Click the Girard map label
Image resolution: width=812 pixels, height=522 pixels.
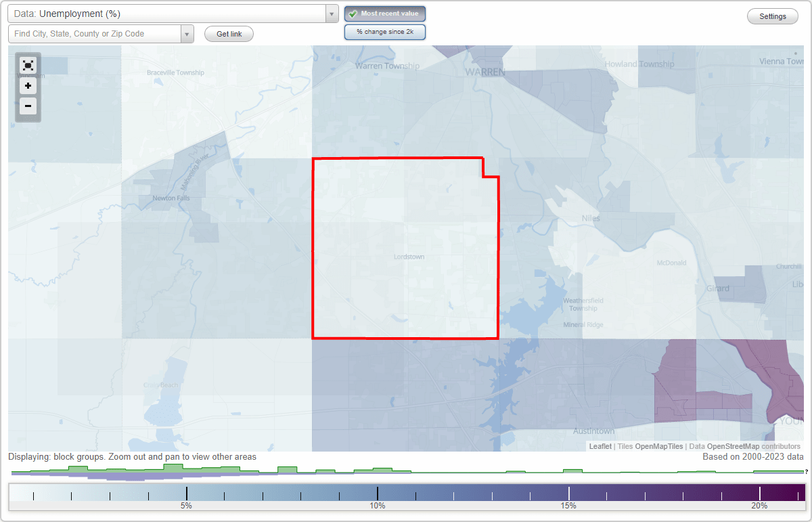pos(718,288)
